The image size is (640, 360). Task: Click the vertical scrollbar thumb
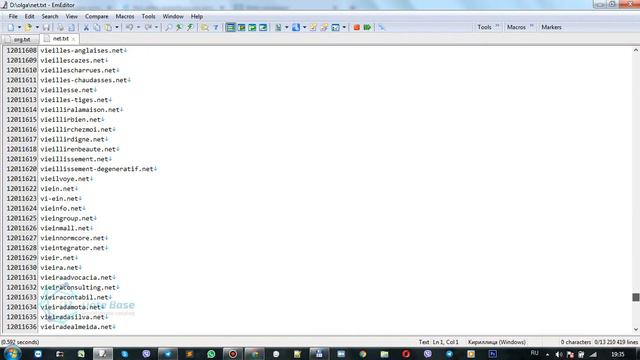point(636,297)
